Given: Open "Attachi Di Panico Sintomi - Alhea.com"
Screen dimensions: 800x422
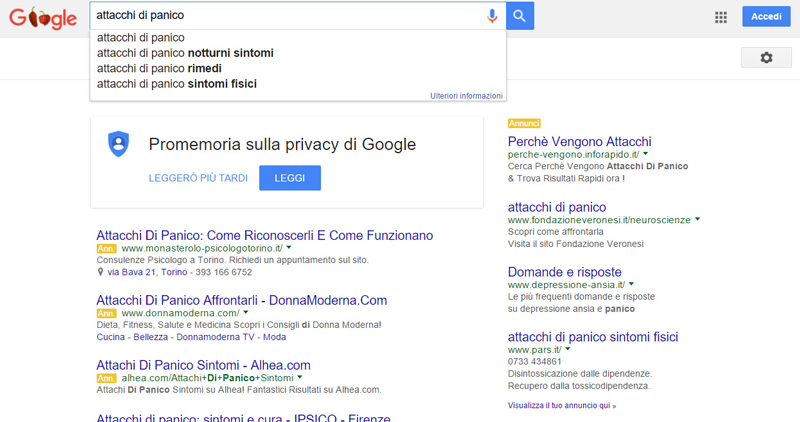Looking at the screenshot, I should click(204, 365).
